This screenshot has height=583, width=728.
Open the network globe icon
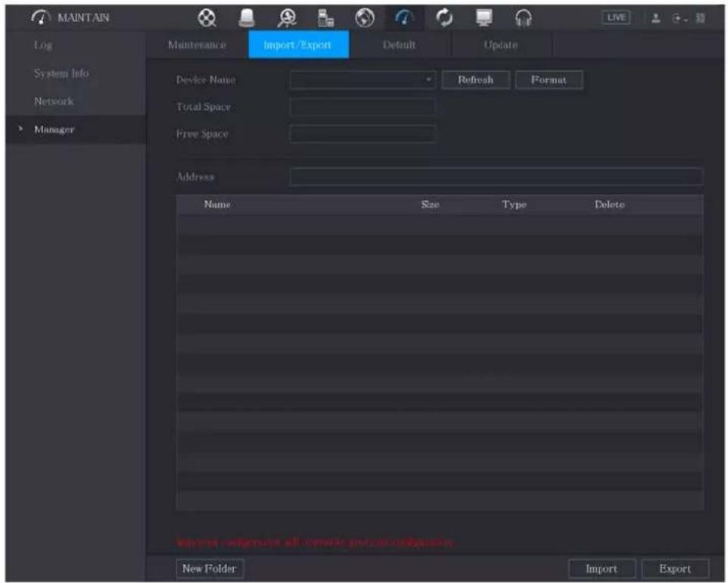[x=365, y=18]
